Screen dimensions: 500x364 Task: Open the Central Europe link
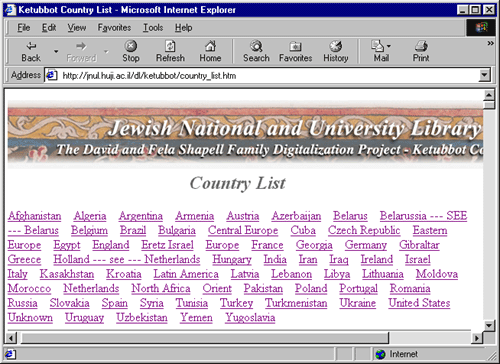coord(243,230)
